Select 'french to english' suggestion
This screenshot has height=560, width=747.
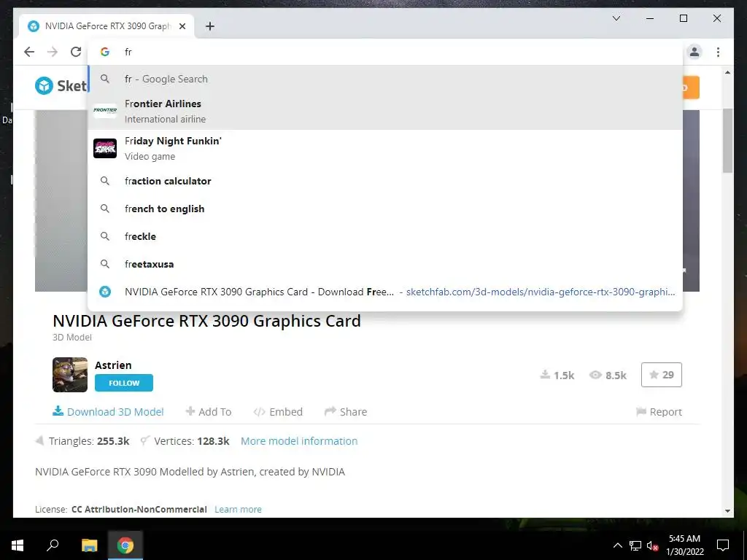(x=385, y=209)
